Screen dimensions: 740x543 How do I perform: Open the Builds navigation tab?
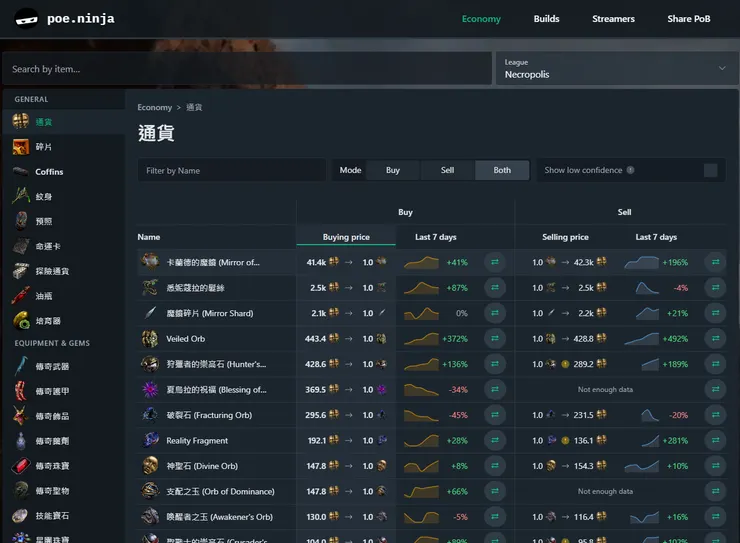(546, 19)
